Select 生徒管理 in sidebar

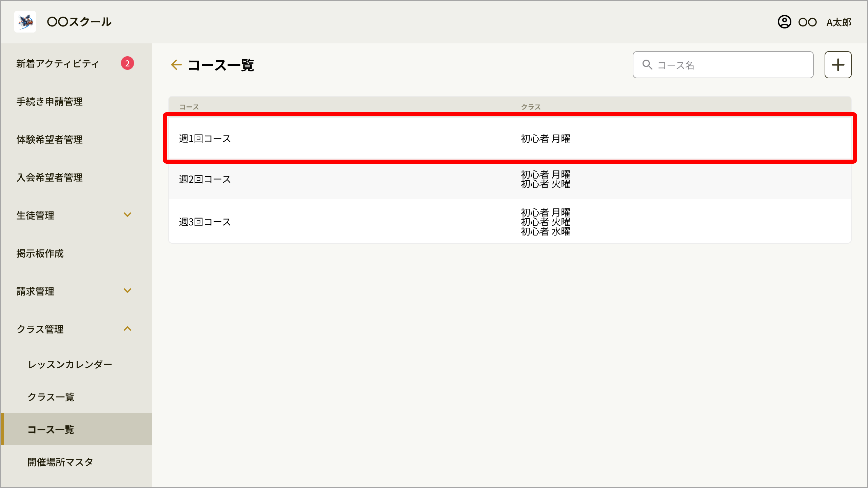tap(35, 216)
